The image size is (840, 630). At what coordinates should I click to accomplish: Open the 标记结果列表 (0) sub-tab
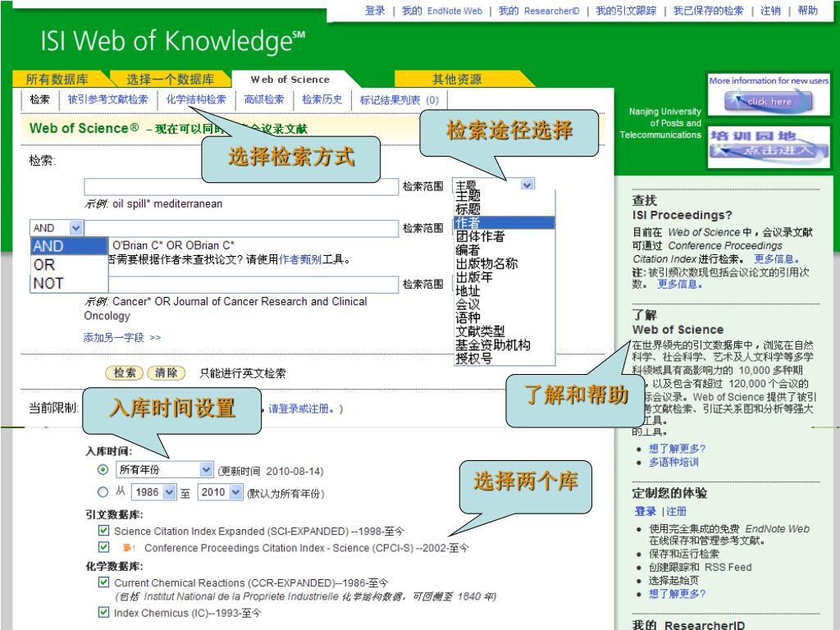pyautogui.click(x=399, y=99)
